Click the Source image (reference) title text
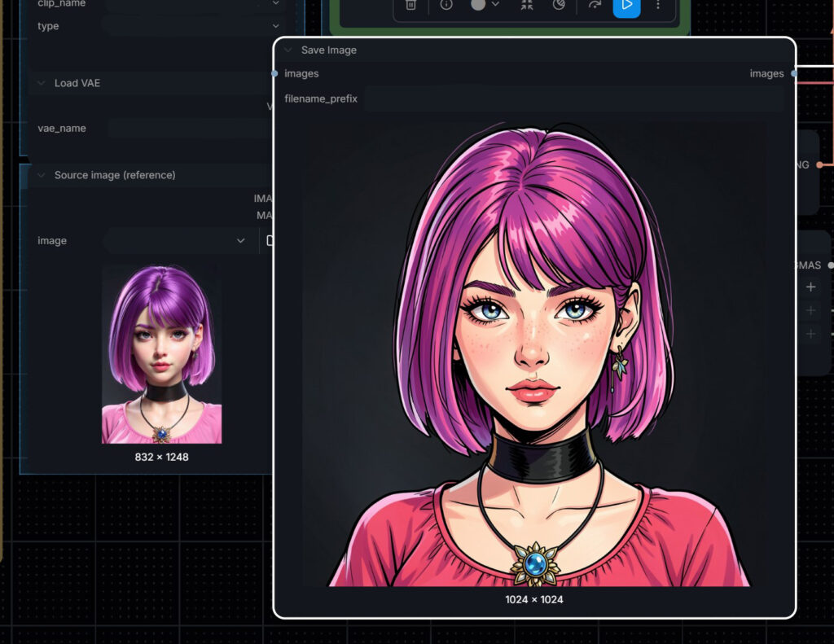 (115, 175)
